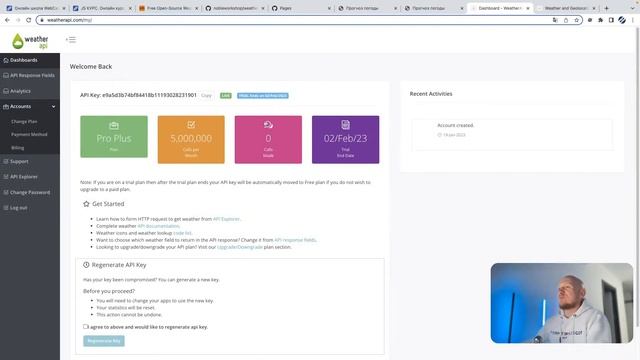This screenshot has width=640, height=360.
Task: Follow the Upgrade/Downgrade link
Action: click(x=240, y=247)
